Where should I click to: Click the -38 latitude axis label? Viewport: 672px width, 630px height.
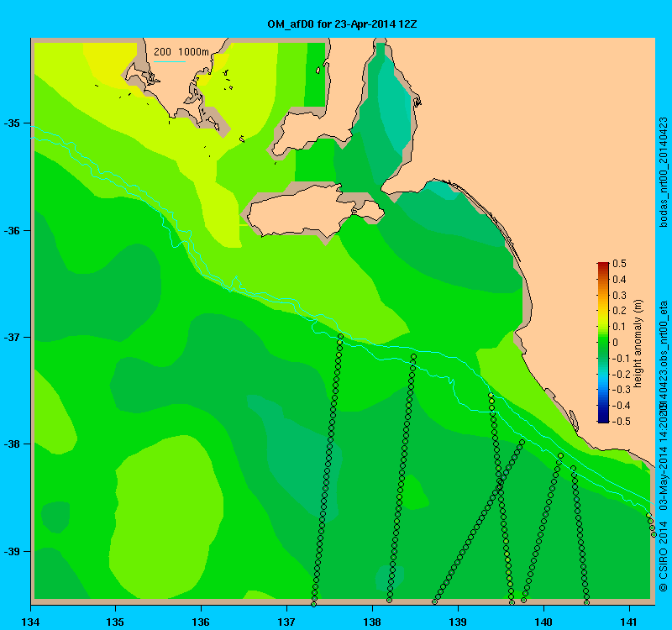(x=12, y=444)
